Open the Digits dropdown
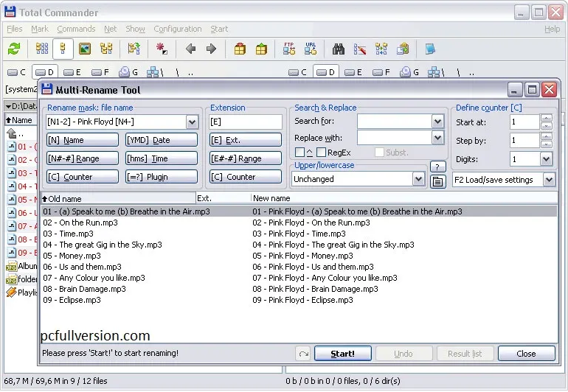 click(546, 158)
